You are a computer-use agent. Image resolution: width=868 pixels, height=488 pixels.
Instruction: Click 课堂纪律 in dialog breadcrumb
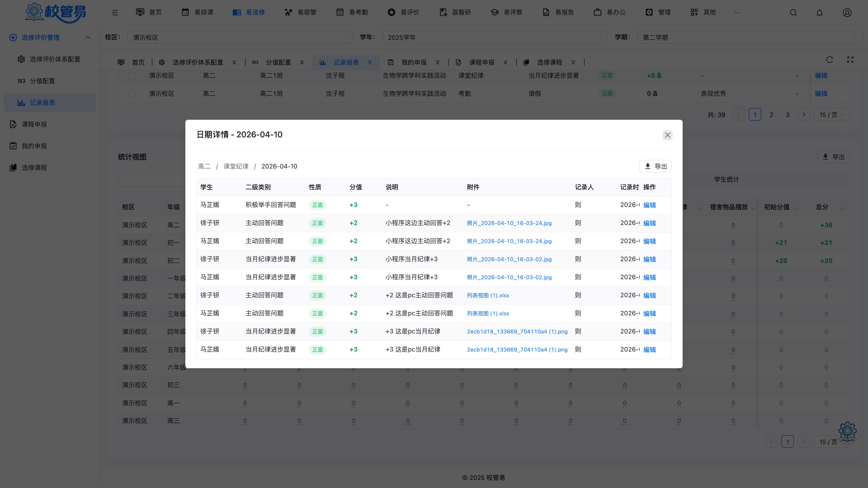[x=236, y=166]
